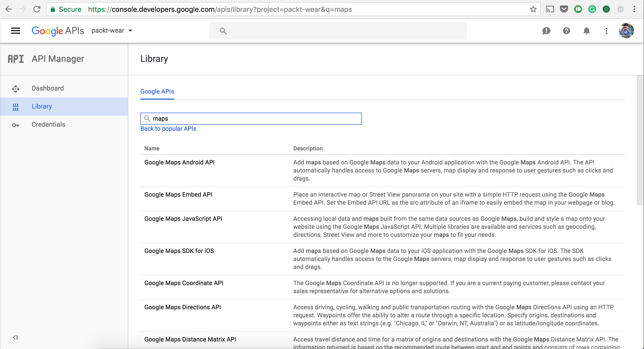Select Library in the sidebar
Image resolution: width=644 pixels, height=349 pixels.
64,107
